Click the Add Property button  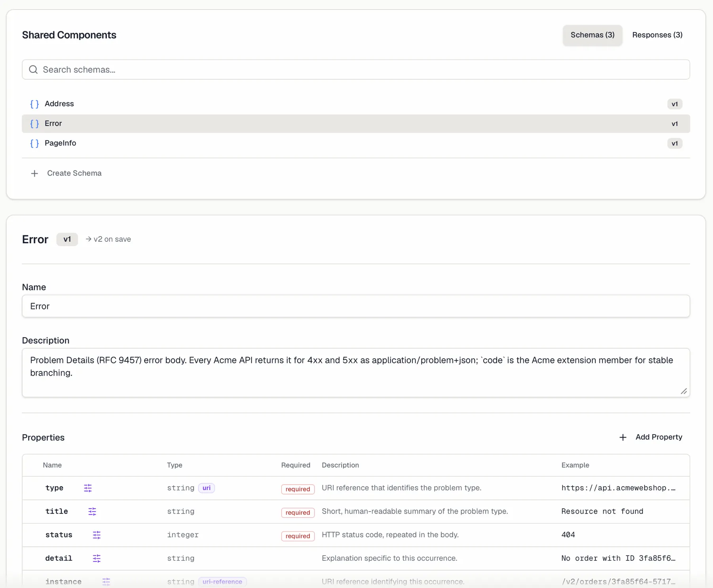pyautogui.click(x=651, y=437)
